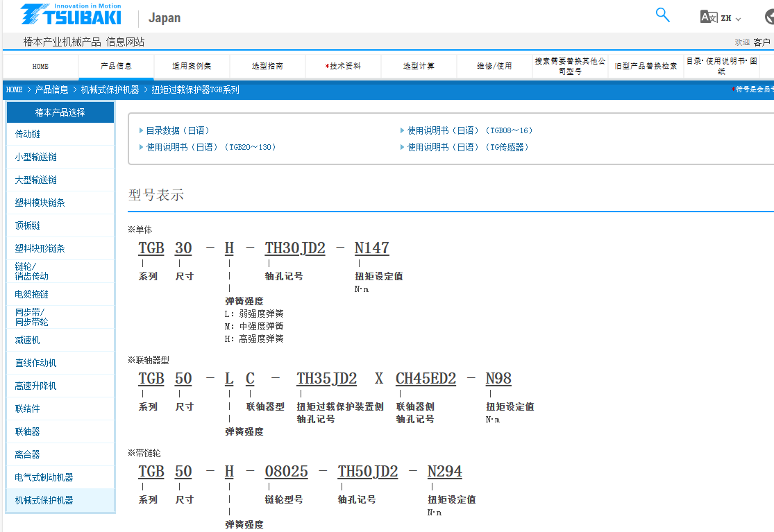Open the ZH language dropdown
The width and height of the screenshot is (774, 532).
tap(732, 17)
